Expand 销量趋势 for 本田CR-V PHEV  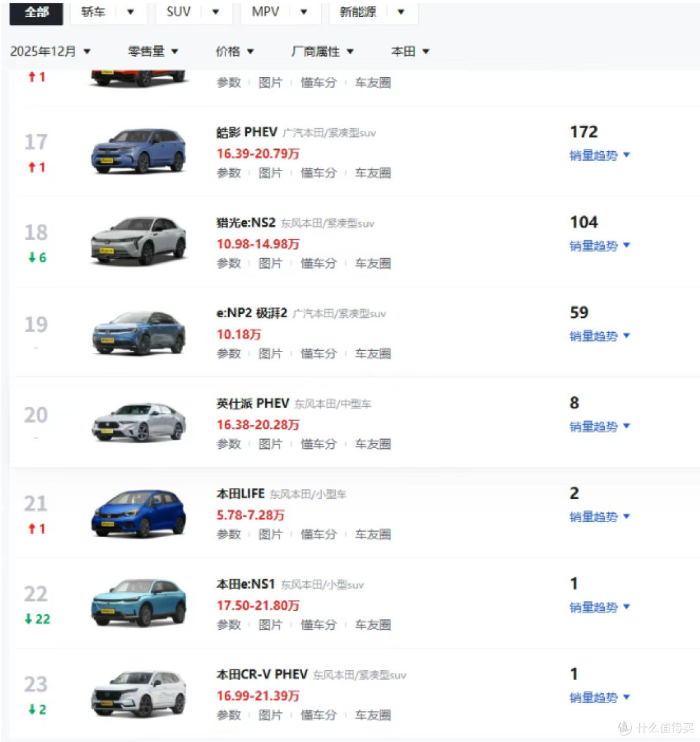coord(600,697)
